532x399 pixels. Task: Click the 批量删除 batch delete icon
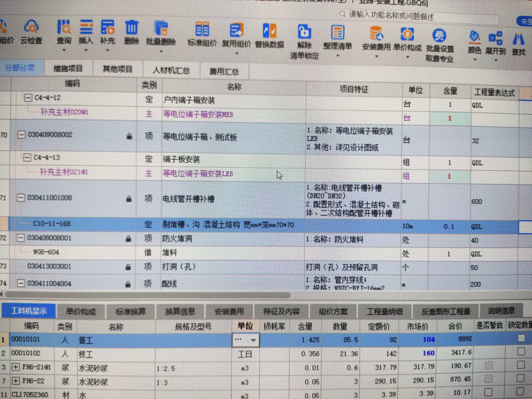161,29
